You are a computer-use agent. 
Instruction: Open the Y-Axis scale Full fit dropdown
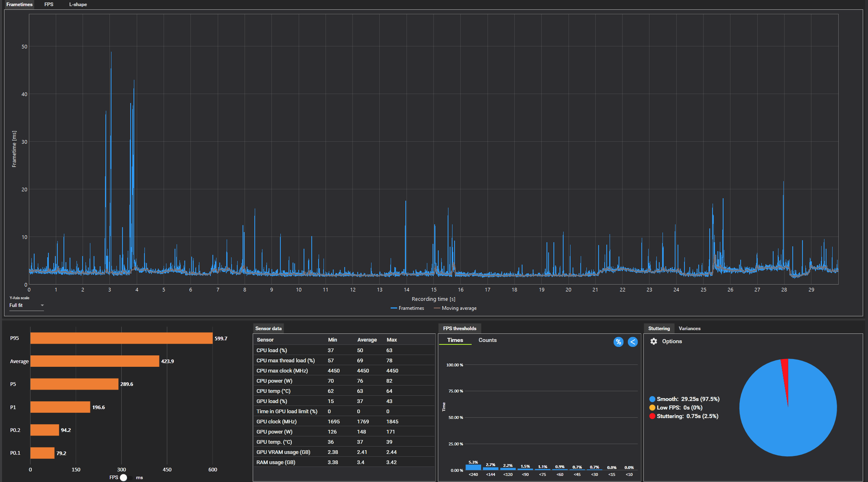(x=26, y=305)
